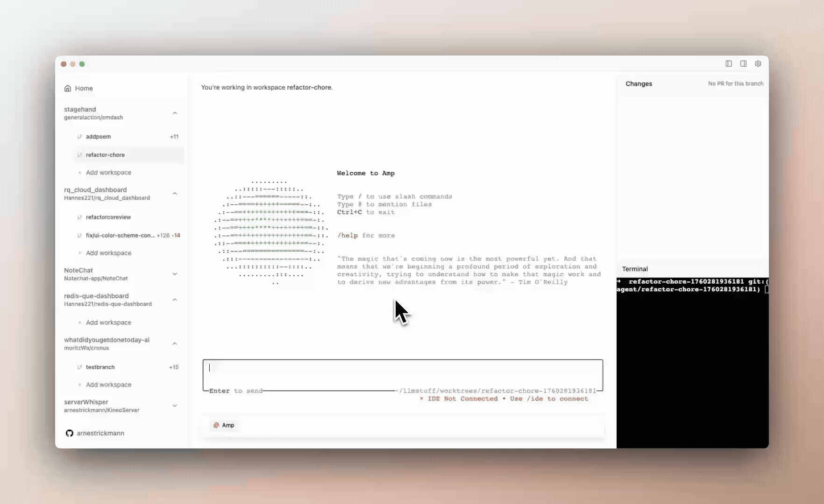Click the Amp prompt input box
Viewport: 824px width, 504px height.
pyautogui.click(x=402, y=371)
